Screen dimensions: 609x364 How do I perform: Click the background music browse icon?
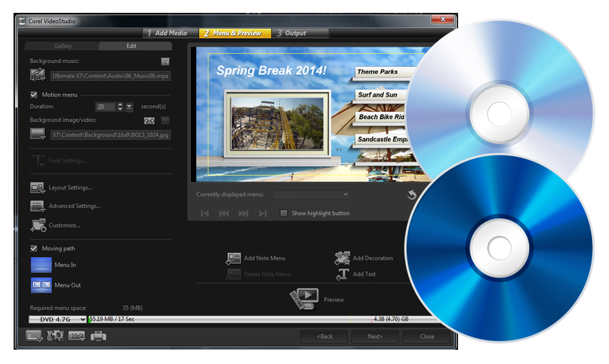[38, 76]
